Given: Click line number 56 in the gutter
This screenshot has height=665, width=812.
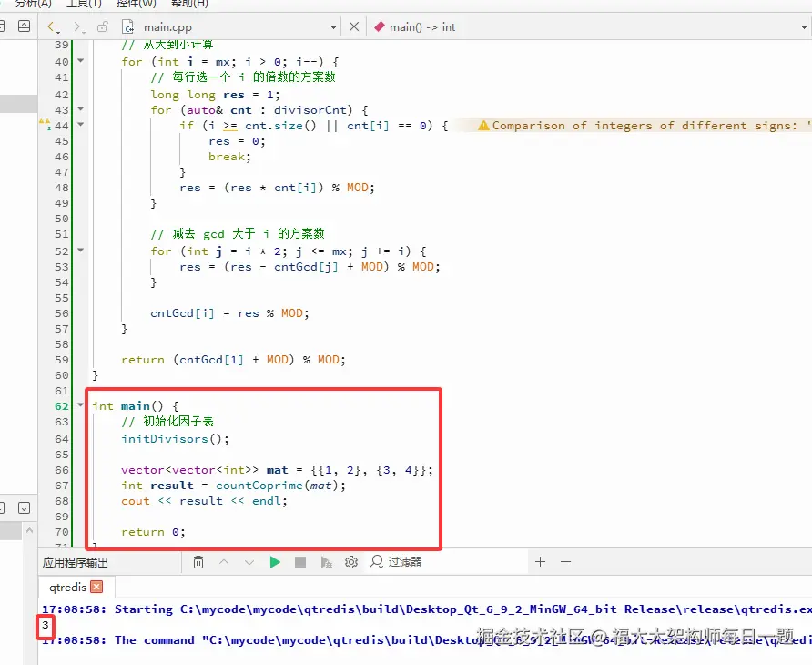Looking at the screenshot, I should pyautogui.click(x=62, y=313).
